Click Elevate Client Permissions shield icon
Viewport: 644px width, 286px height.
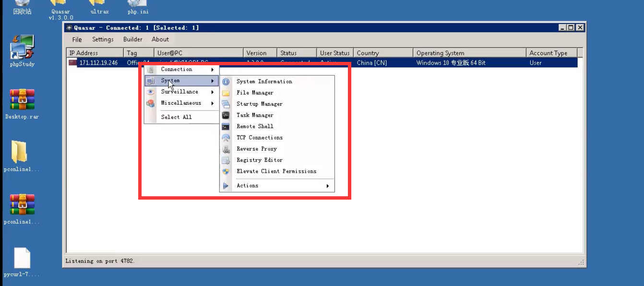click(x=226, y=171)
